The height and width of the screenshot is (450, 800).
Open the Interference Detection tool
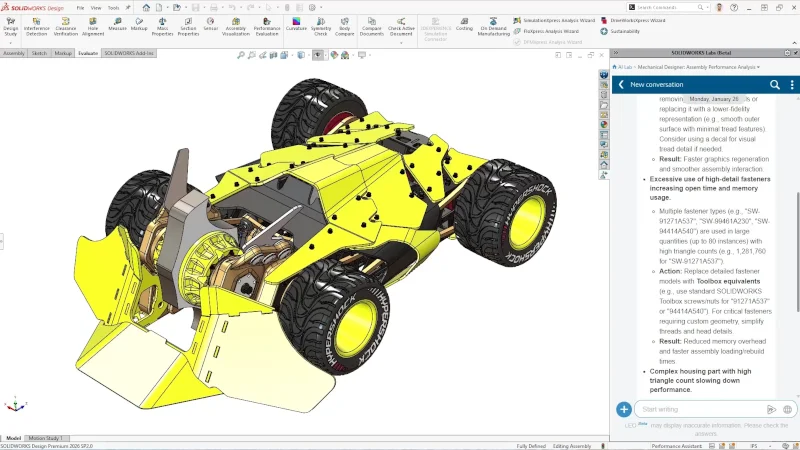pyautogui.click(x=37, y=24)
